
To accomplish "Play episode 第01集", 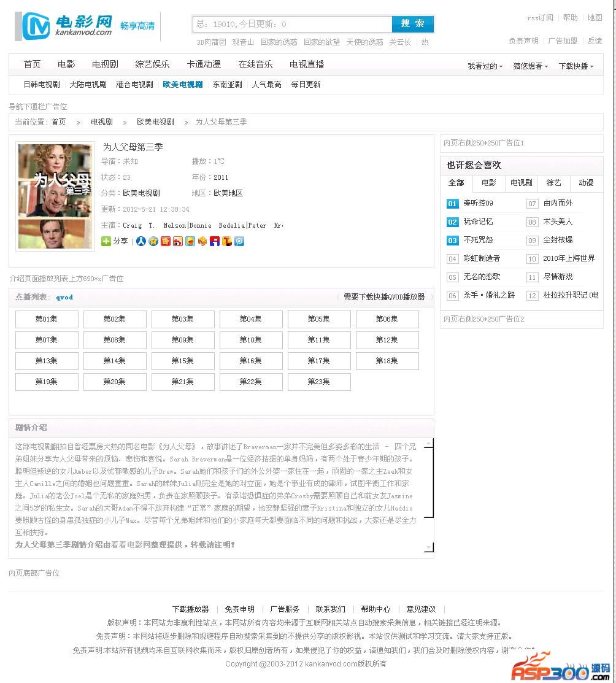I will point(47,319).
